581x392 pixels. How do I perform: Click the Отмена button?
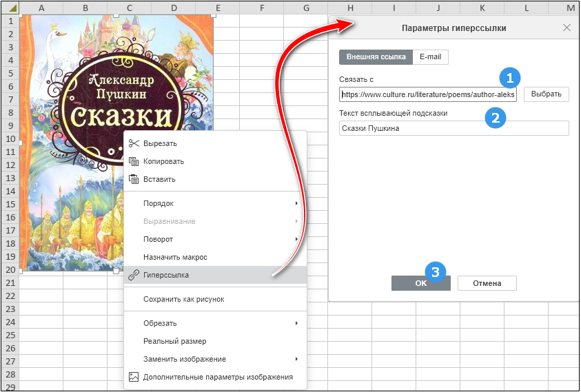(x=487, y=283)
